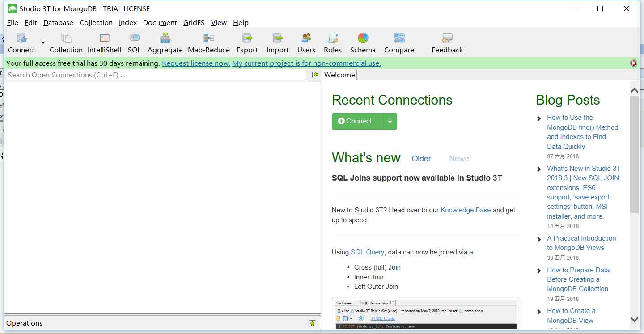Open How to Create a MongoDB View post

pyautogui.click(x=571, y=316)
